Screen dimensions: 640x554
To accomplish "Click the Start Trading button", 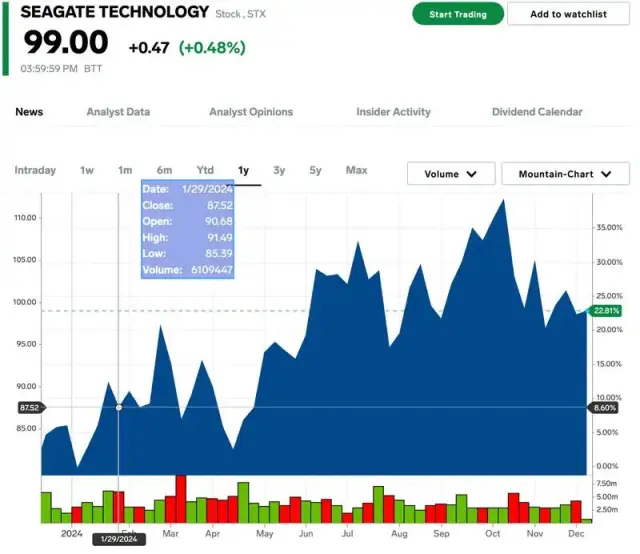I will [457, 15].
